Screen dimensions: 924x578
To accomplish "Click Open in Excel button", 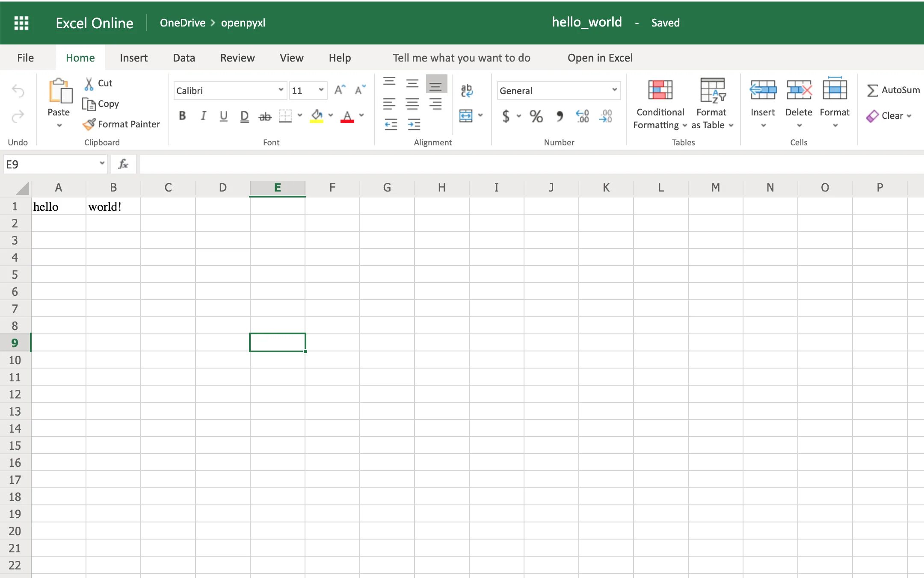I will 600,57.
